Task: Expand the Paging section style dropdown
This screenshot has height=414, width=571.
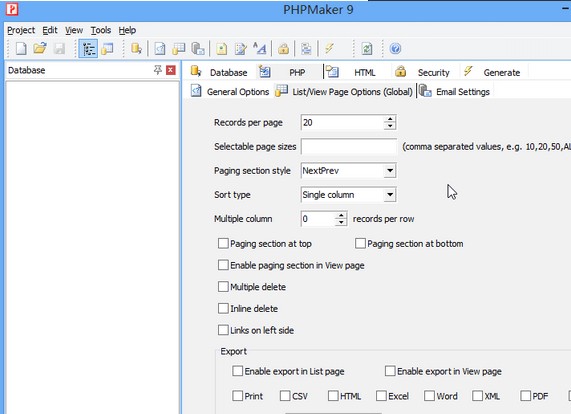Action: tap(390, 170)
